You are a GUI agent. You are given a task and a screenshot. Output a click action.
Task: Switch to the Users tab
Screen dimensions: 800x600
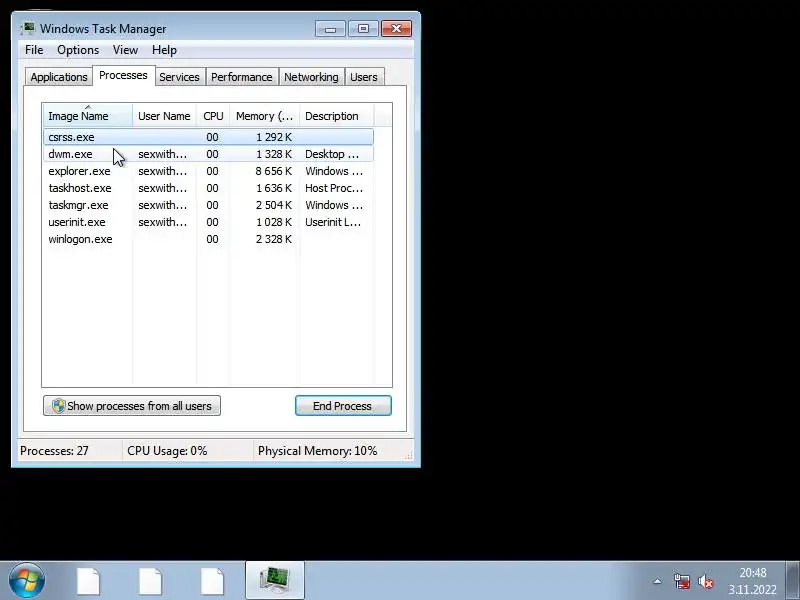(364, 77)
